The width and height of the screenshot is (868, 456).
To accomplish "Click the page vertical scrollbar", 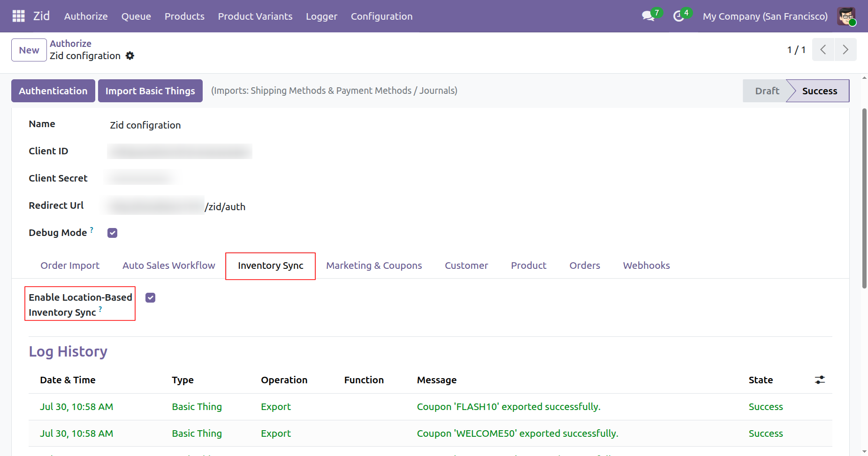I will [x=864, y=198].
